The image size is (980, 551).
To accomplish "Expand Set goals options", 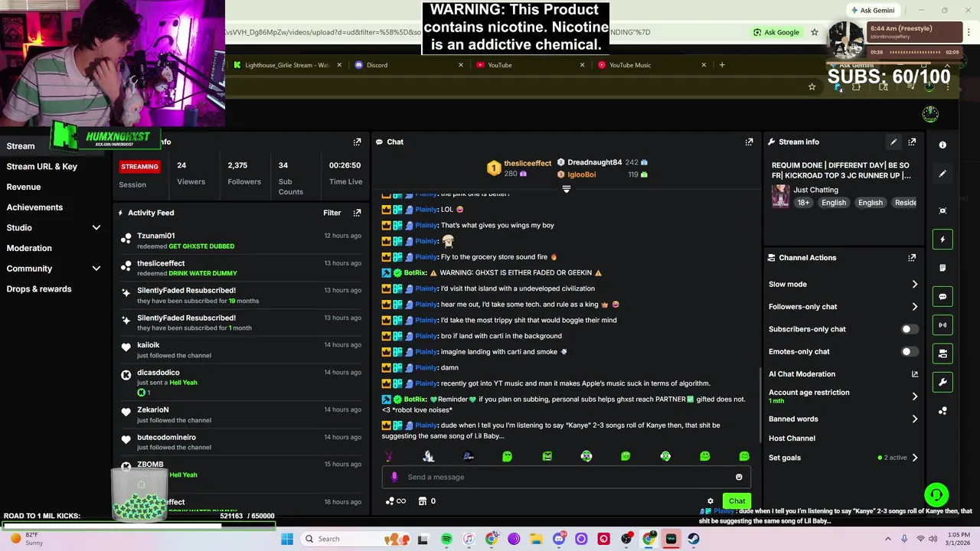I will click(x=914, y=458).
